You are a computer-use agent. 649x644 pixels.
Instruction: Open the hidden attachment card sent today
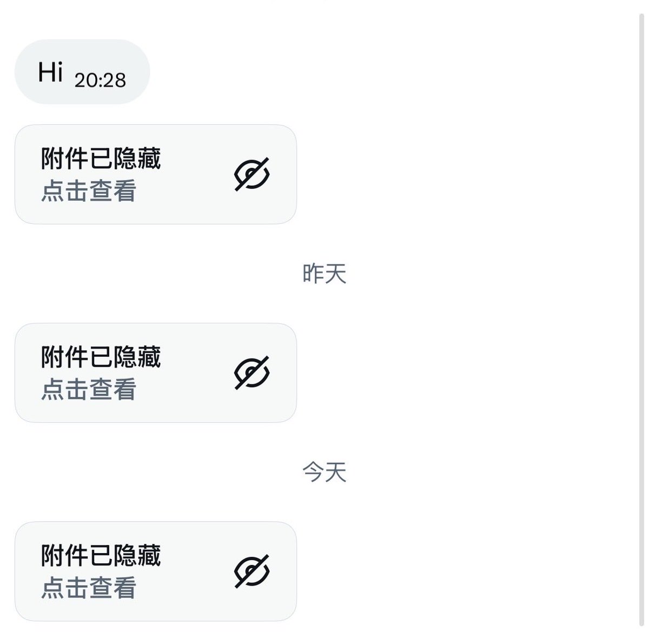[156, 571]
